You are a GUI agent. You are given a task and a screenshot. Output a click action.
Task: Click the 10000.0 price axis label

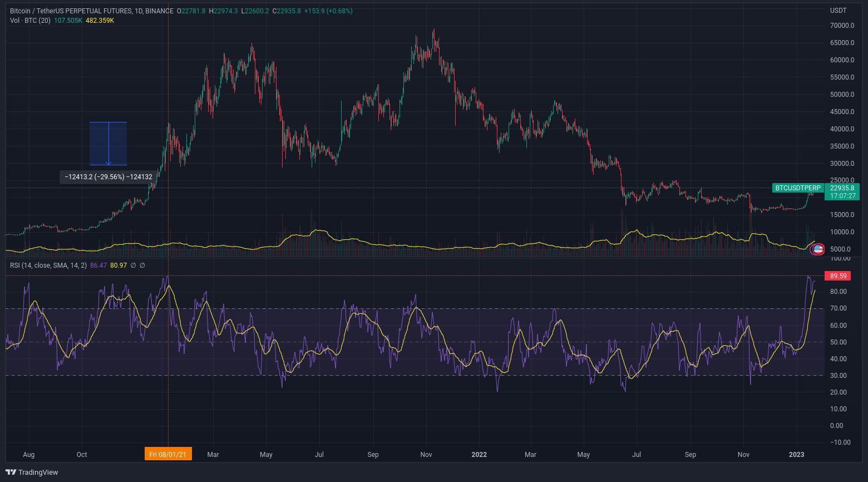(x=842, y=232)
